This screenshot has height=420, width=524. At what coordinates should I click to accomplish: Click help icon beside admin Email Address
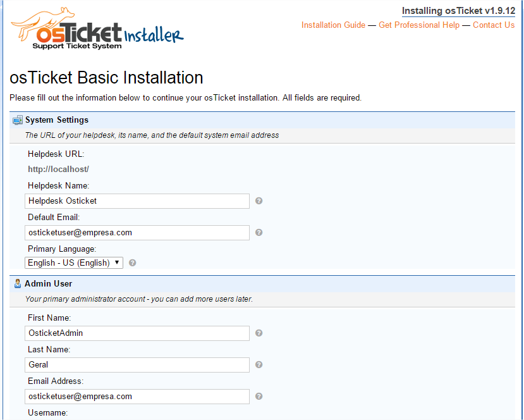pos(259,397)
